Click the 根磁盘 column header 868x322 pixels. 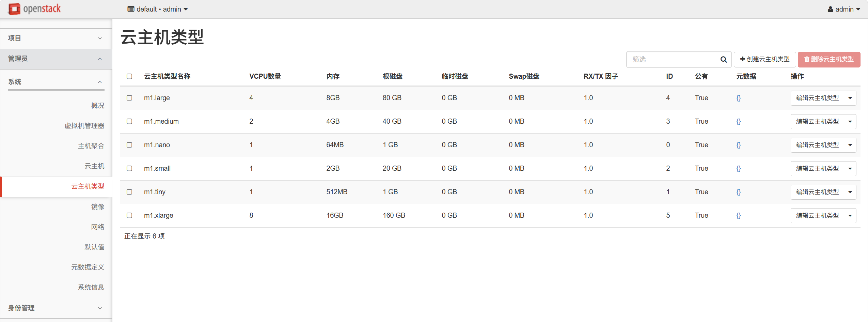(393, 76)
